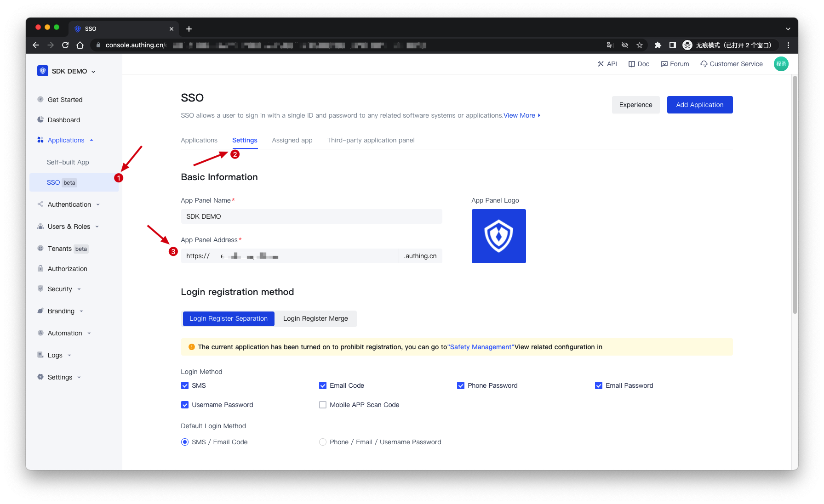This screenshot has width=824, height=504.
Task: Click the Automation sidebar icon
Action: [x=40, y=333]
